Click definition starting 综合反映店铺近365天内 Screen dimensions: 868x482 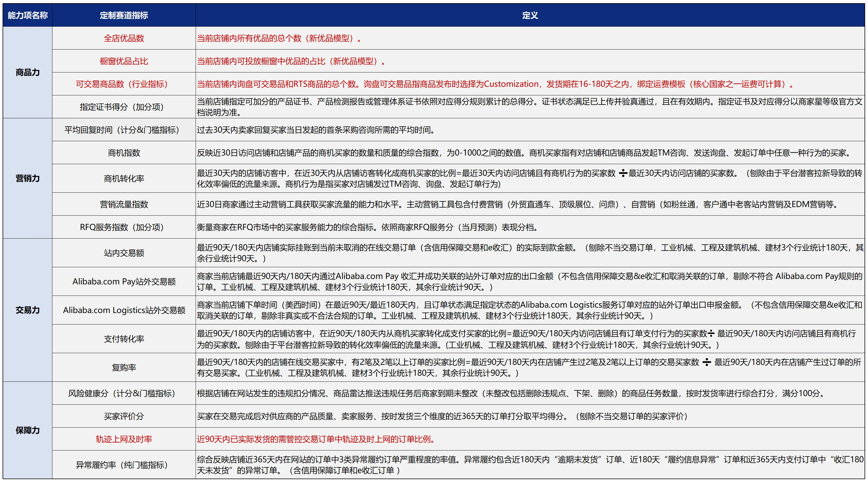tap(530, 465)
